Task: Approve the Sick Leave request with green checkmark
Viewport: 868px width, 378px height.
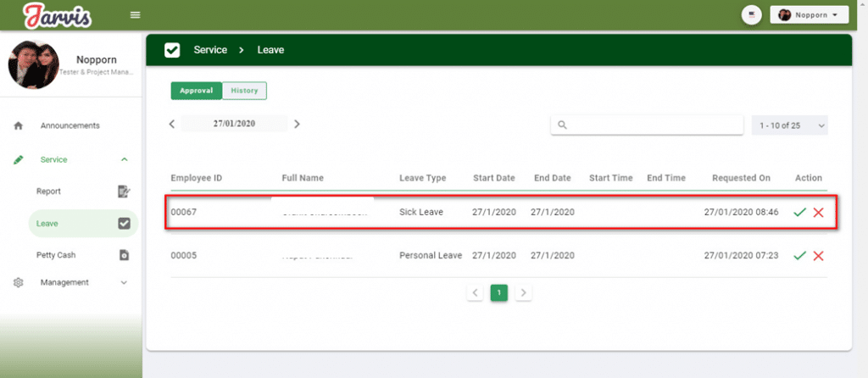Action: [799, 212]
